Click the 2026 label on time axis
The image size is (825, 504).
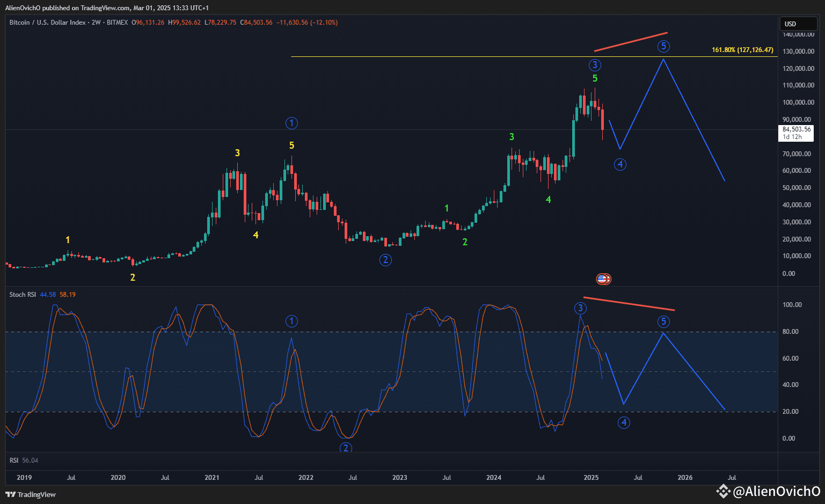coord(685,478)
